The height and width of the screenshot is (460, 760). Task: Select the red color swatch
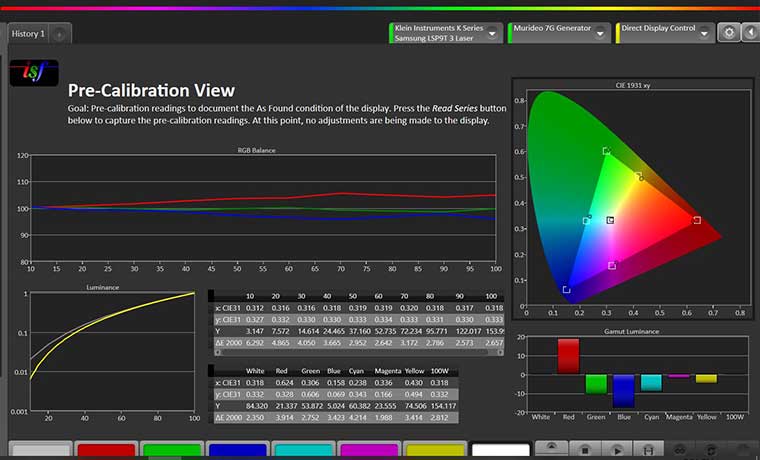tap(105, 451)
